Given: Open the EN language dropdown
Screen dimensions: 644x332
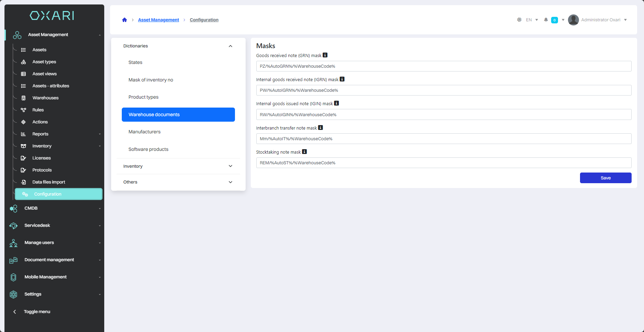Looking at the screenshot, I should (x=532, y=20).
